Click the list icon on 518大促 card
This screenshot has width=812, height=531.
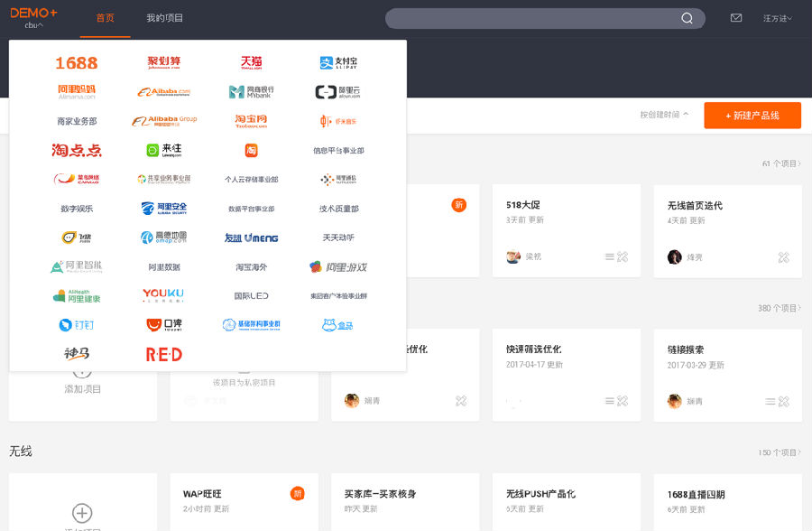(x=609, y=257)
